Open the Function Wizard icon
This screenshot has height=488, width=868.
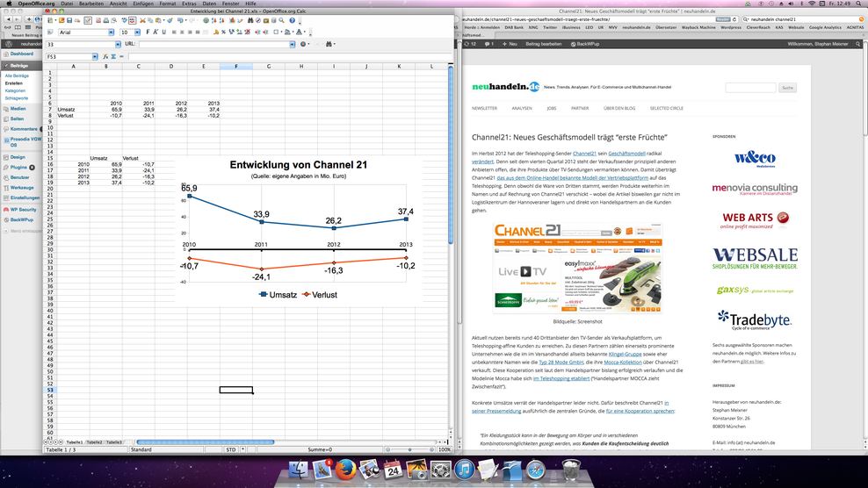(x=105, y=56)
